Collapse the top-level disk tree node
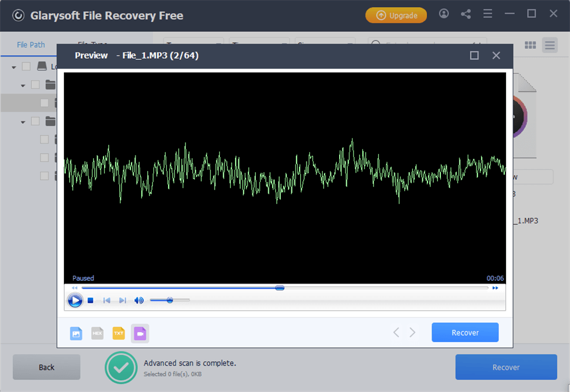The height and width of the screenshot is (392, 570). pos(14,67)
